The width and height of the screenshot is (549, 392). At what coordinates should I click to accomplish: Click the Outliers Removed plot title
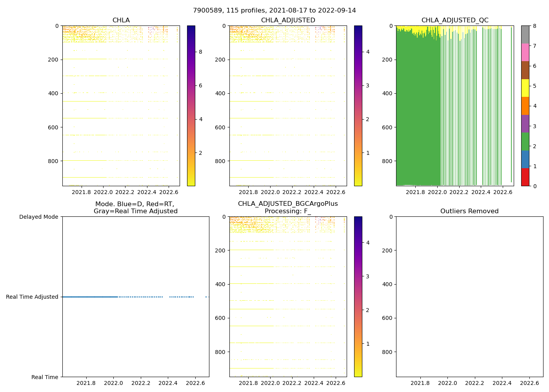[x=469, y=211]
